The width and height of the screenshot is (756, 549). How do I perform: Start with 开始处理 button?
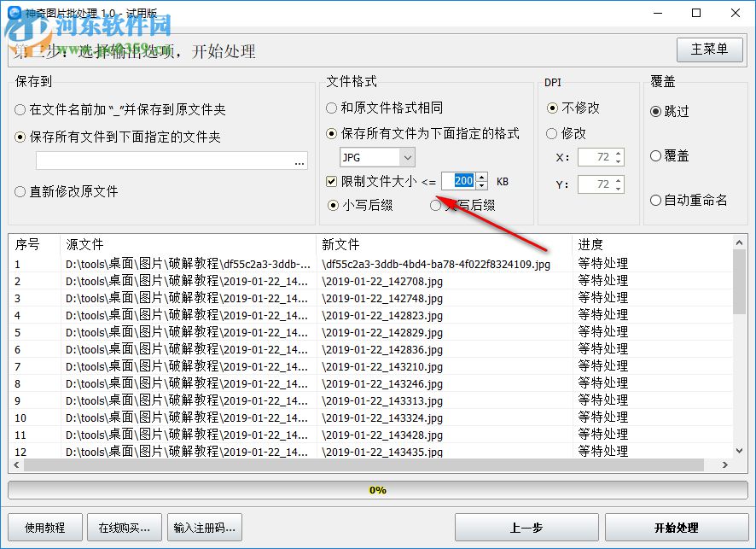coord(677,528)
